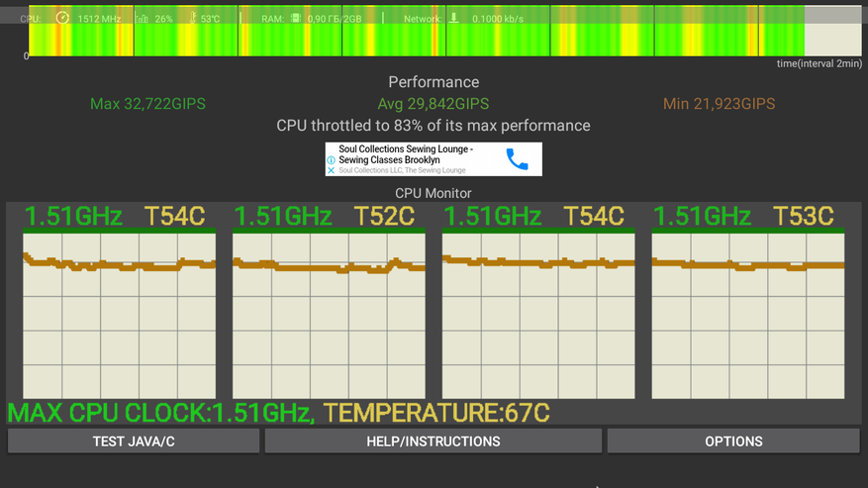
Task: Click the CPU throttled to 83% message
Action: [433, 126]
